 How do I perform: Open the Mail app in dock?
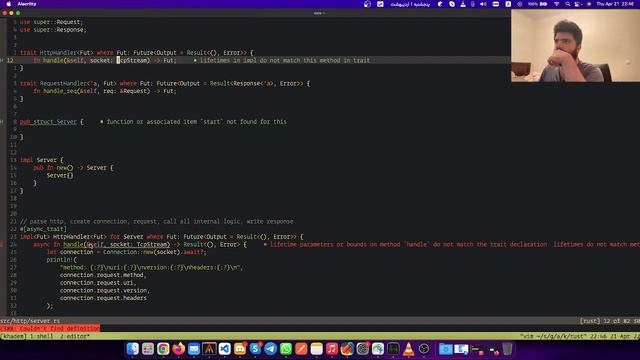pyautogui.click(x=194, y=349)
